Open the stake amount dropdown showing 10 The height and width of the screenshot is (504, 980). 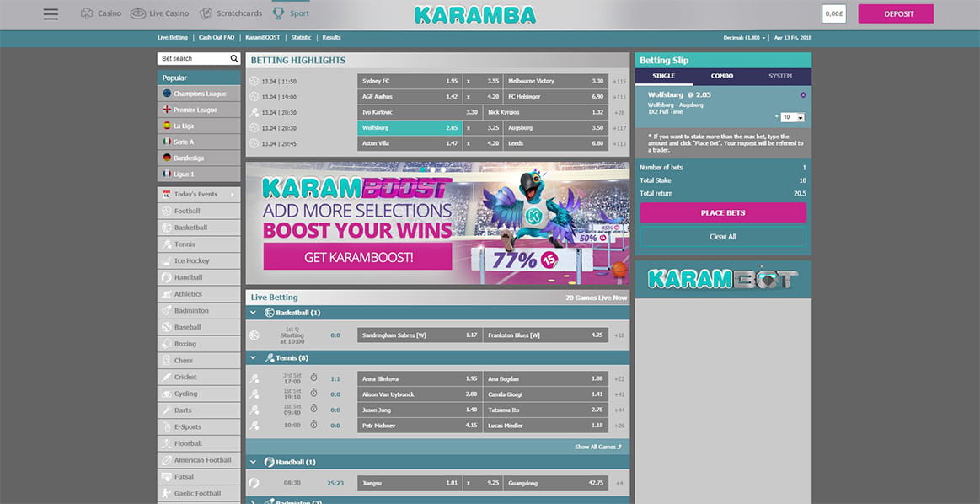[792, 117]
